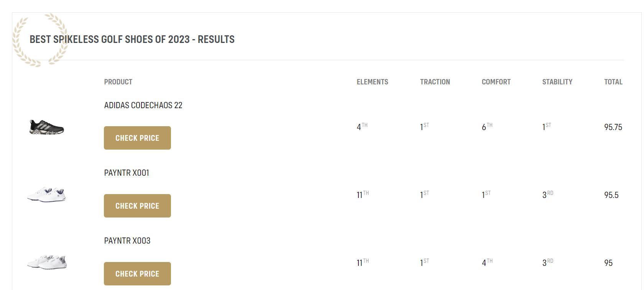The image size is (644, 290).
Task: Click the Total column header
Action: [x=613, y=82]
